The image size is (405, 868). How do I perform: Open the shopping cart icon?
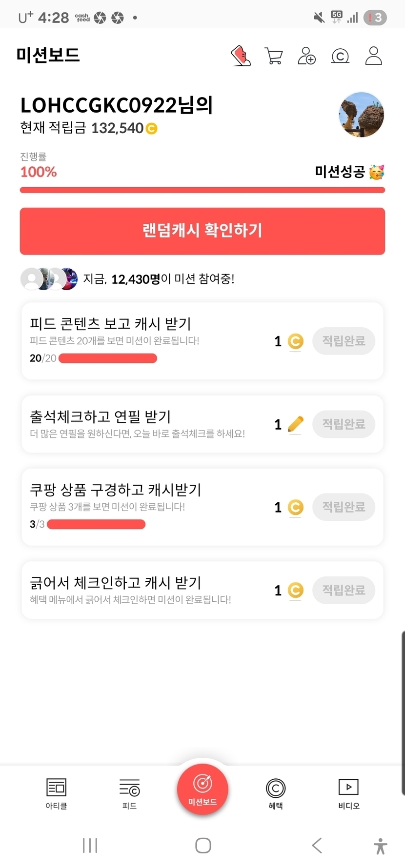click(x=273, y=56)
